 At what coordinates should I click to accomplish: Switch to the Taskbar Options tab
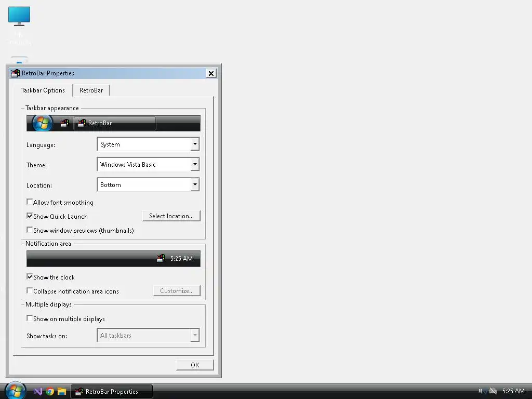coord(43,90)
